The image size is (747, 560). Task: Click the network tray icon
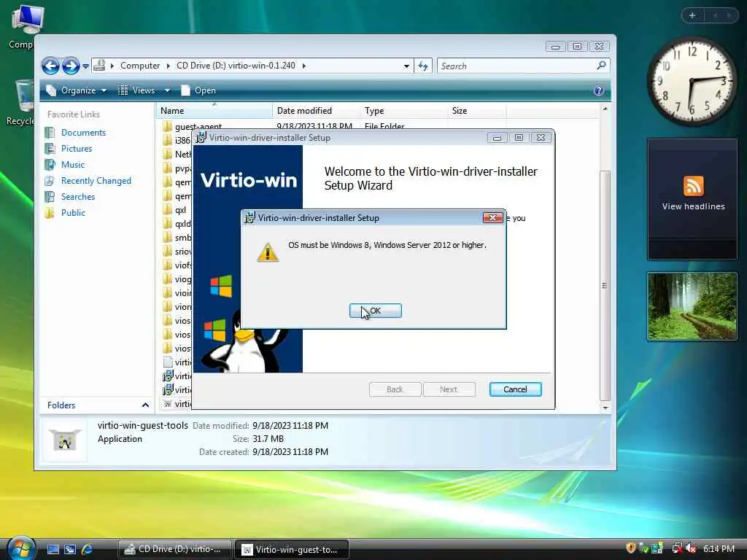(x=677, y=548)
